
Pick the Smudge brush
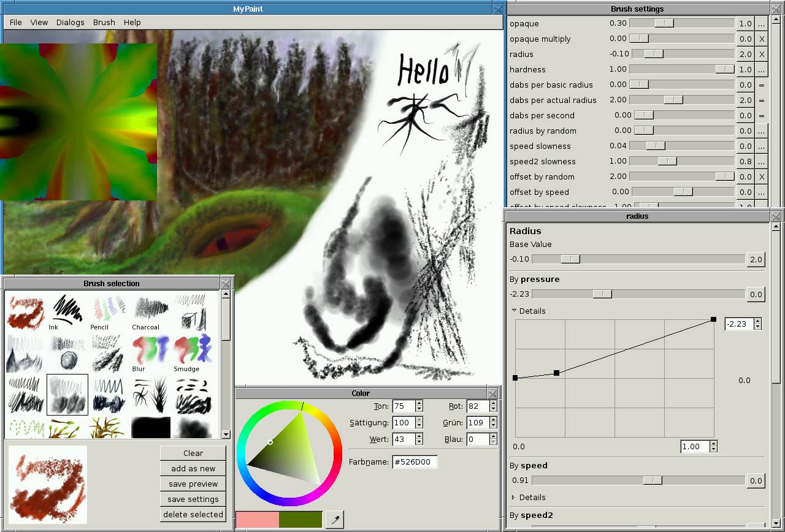192,351
